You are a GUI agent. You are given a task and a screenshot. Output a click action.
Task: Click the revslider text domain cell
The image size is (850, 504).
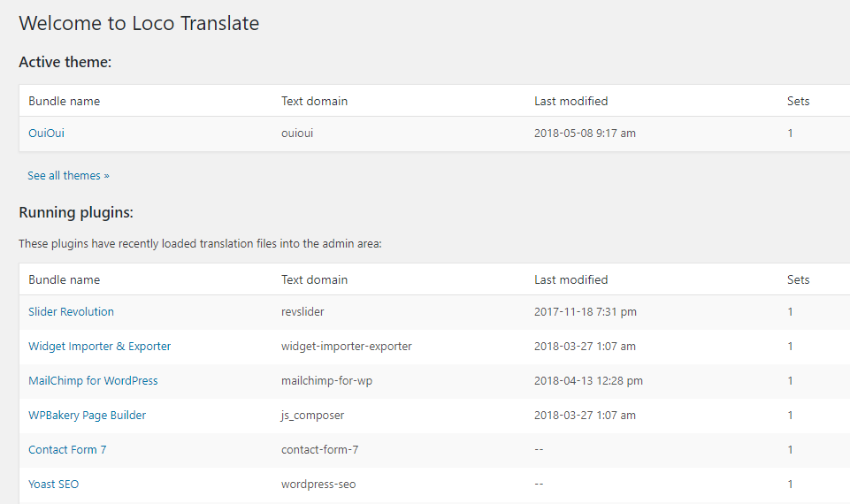(x=302, y=312)
